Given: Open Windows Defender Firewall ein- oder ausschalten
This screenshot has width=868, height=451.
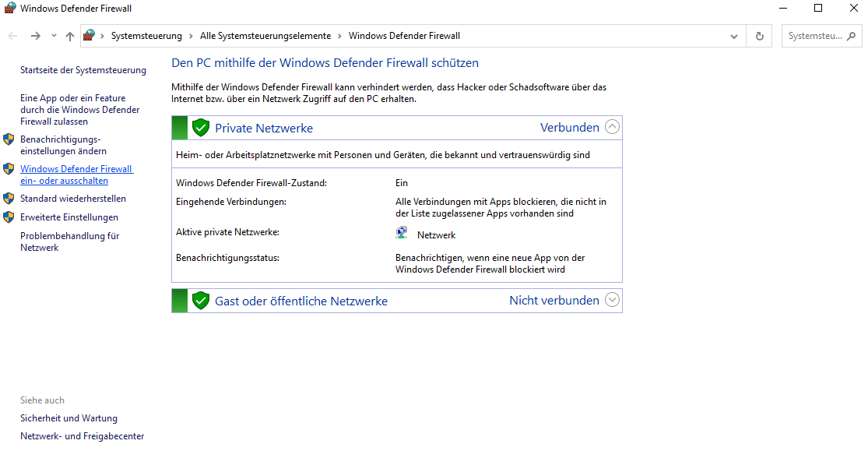Looking at the screenshot, I should pos(76,174).
